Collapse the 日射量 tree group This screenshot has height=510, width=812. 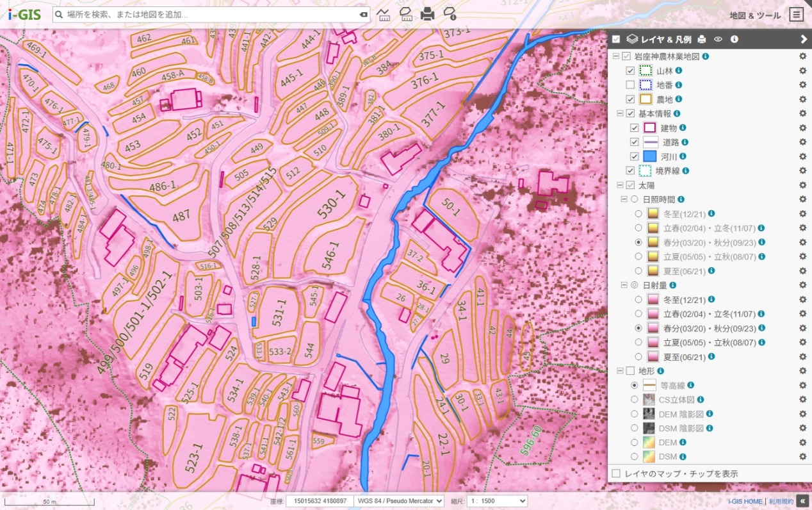pos(624,285)
